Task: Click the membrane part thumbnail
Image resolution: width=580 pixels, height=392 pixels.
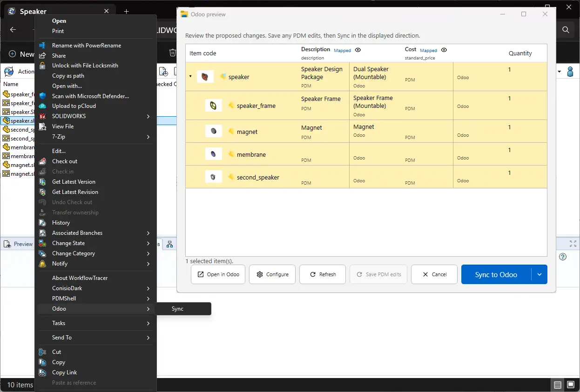Action: click(x=214, y=154)
